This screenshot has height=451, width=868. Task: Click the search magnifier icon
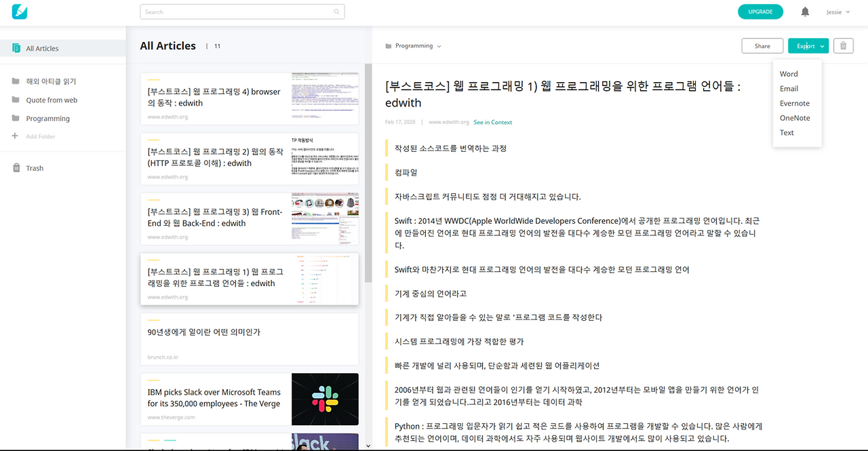point(337,12)
